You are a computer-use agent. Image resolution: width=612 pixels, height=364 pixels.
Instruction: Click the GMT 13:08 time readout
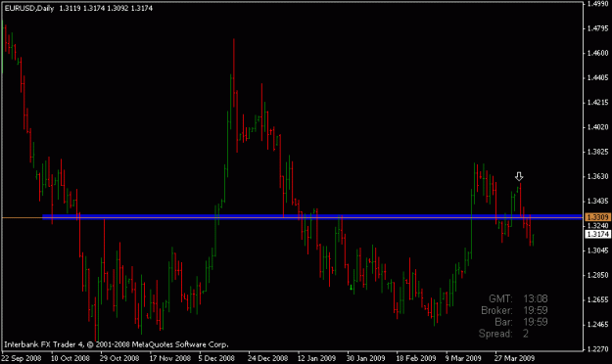coord(518,298)
